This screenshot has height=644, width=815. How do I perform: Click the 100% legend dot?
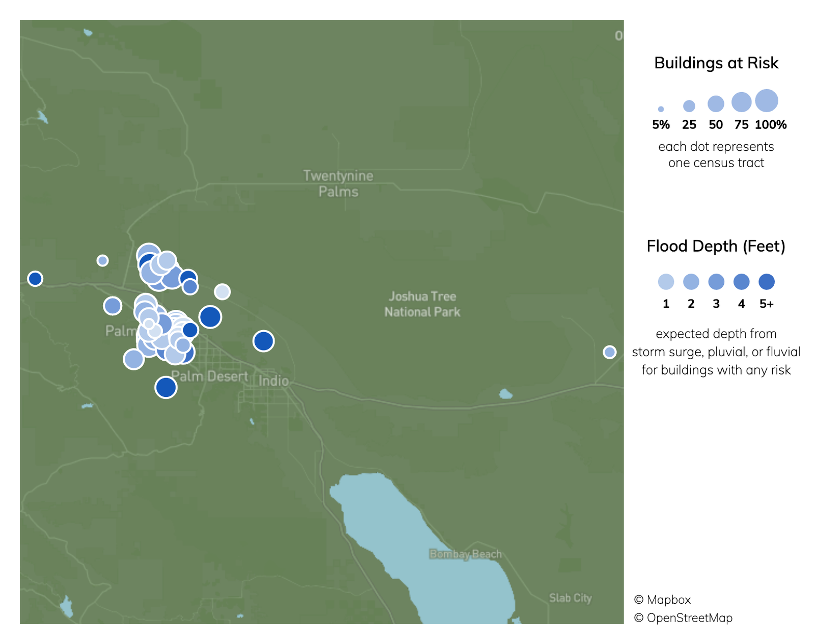pos(767,100)
